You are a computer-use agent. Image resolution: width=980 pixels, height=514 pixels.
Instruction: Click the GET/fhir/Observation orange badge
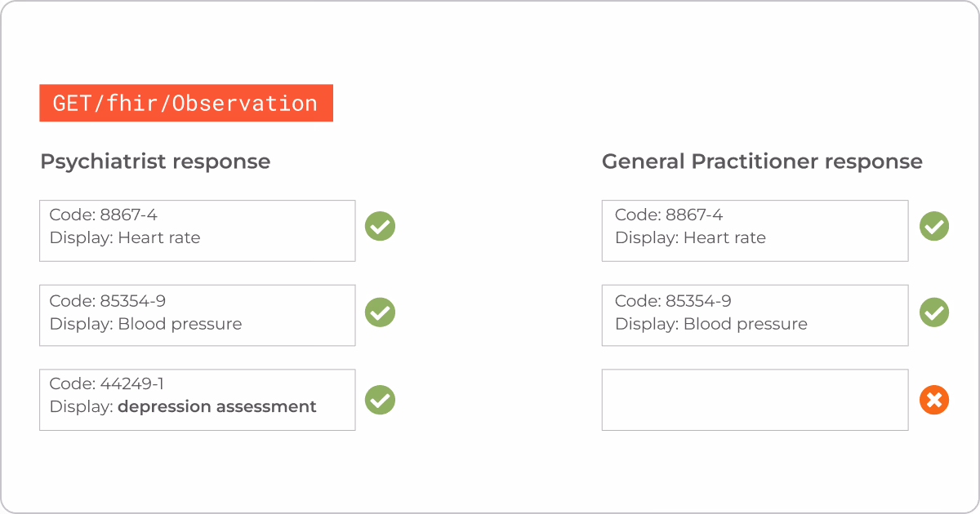pos(186,103)
